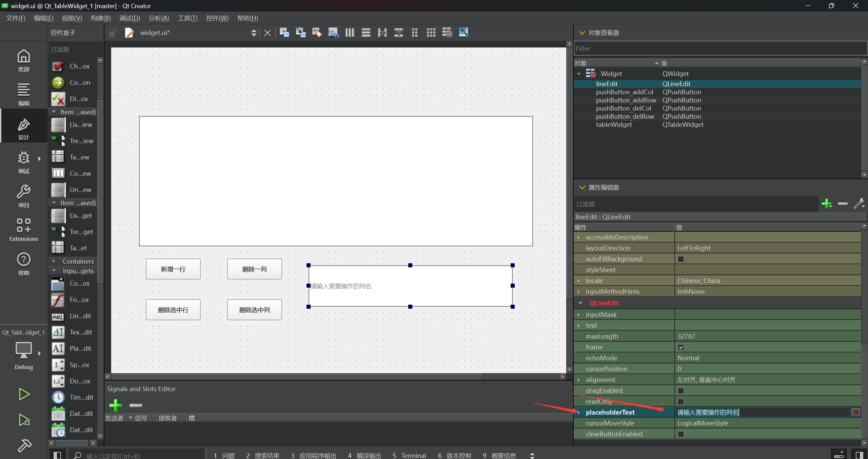Screen dimensions: 868x459
Task: Open the 调试(D) menu
Action: click(x=130, y=18)
